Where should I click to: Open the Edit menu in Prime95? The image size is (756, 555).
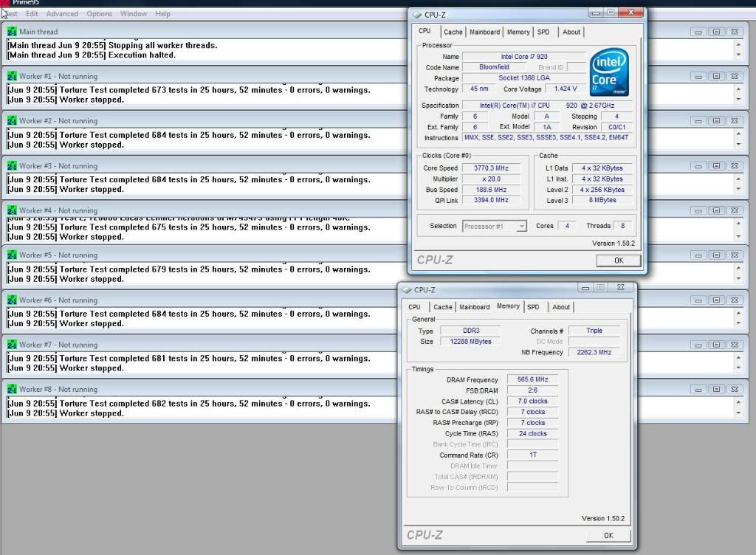[x=32, y=14]
